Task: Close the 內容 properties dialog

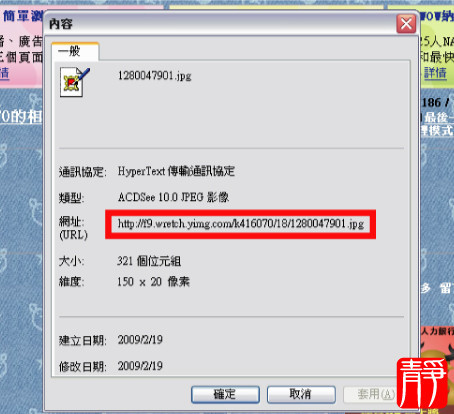Action: [x=406, y=24]
